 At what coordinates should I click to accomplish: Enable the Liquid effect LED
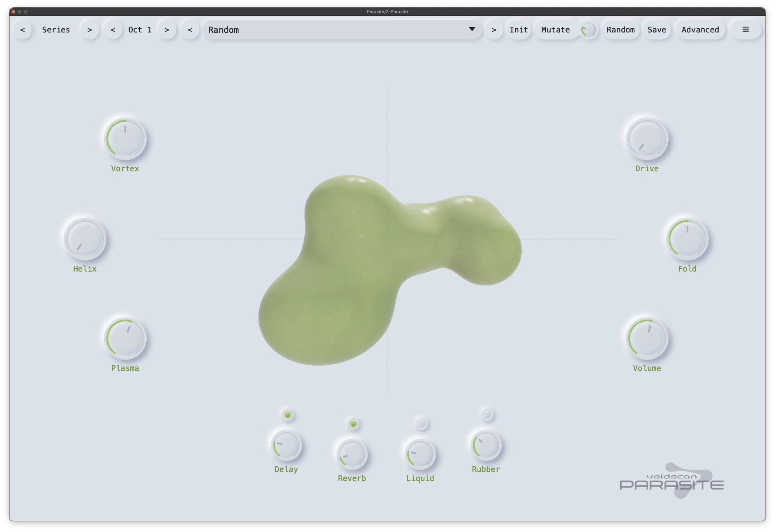click(x=422, y=424)
